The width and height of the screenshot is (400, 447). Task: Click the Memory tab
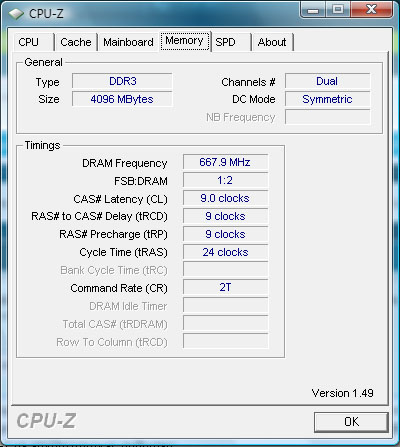184,41
